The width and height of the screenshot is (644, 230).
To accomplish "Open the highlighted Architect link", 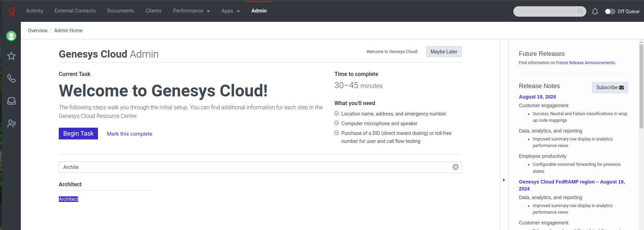I will [68, 199].
